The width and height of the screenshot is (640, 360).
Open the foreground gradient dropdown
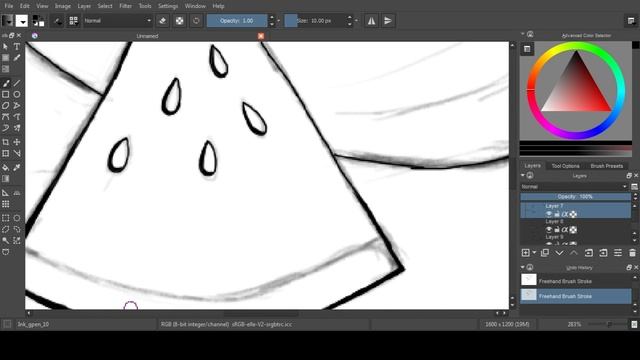pos(8,21)
